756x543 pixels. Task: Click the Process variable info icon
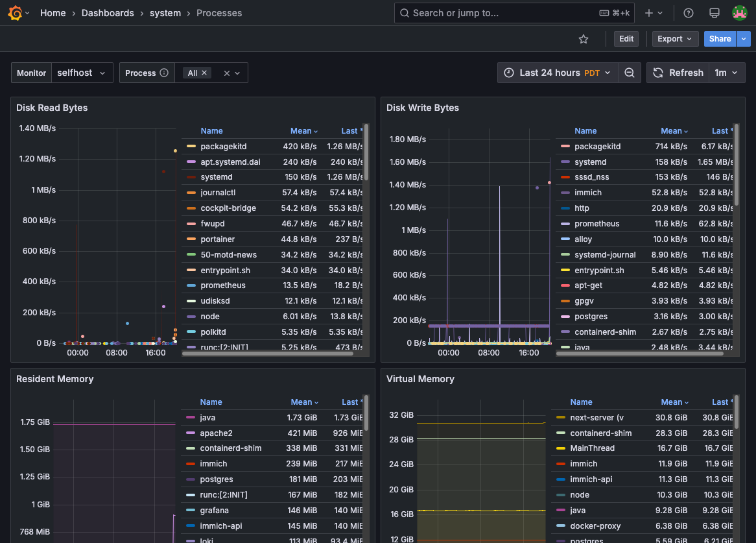[164, 73]
